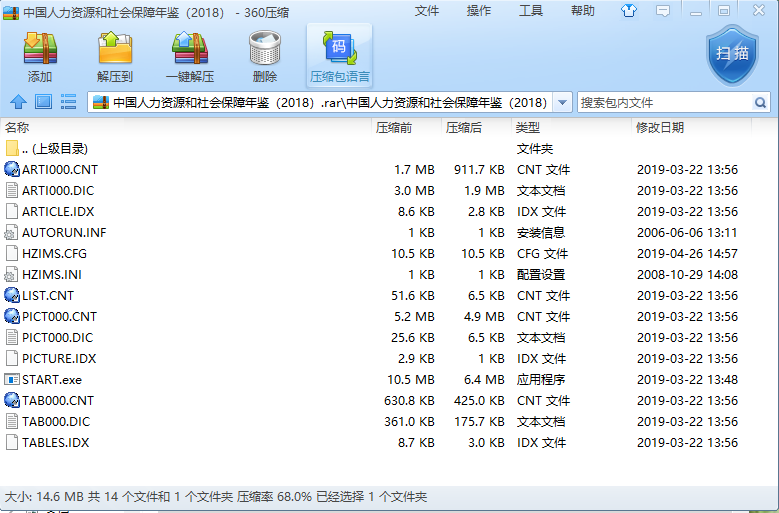The width and height of the screenshot is (779, 513).
Task: Select file name ARTICLE.IDX
Action: tap(58, 212)
